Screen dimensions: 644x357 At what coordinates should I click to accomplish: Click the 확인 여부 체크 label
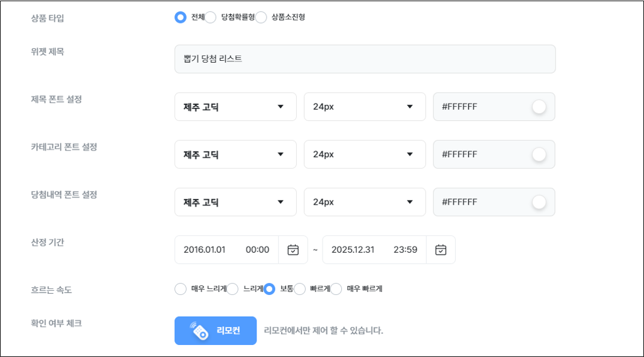(x=56, y=323)
